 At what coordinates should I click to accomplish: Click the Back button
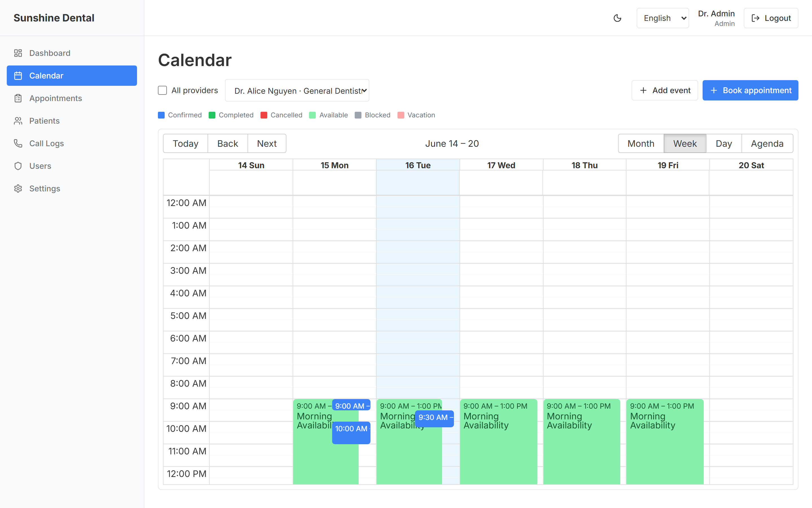[x=228, y=143]
